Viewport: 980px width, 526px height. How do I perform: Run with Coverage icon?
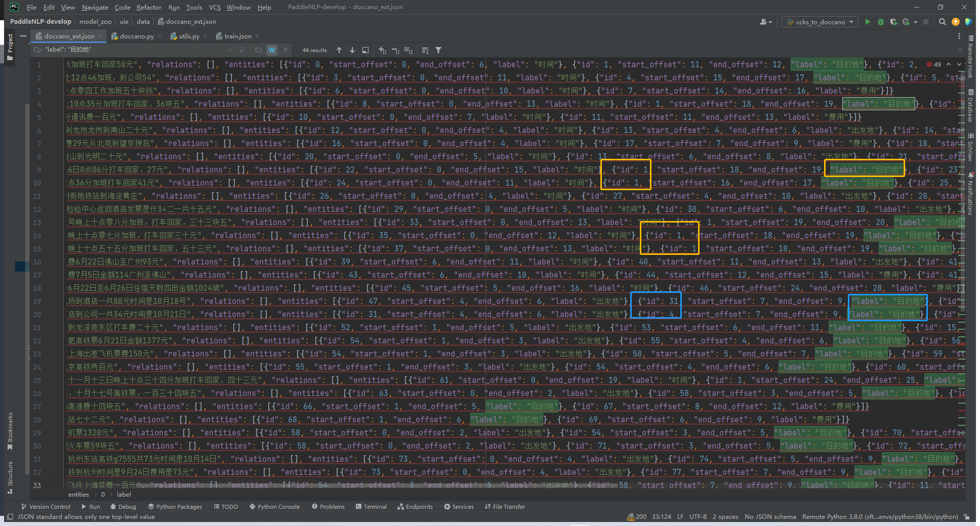(893, 22)
